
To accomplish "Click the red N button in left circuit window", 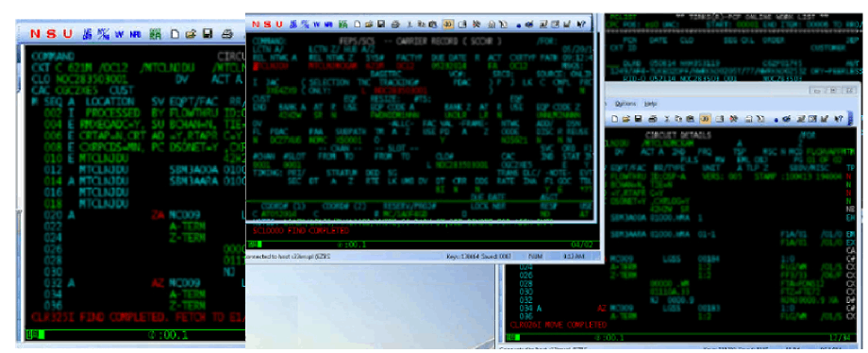I will 35,34.
